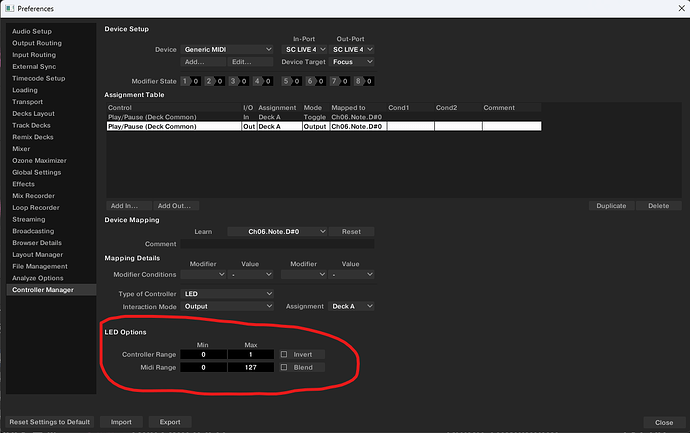The height and width of the screenshot is (433, 690).
Task: Open the Interaction Mode Output dropdown
Action: click(228, 306)
